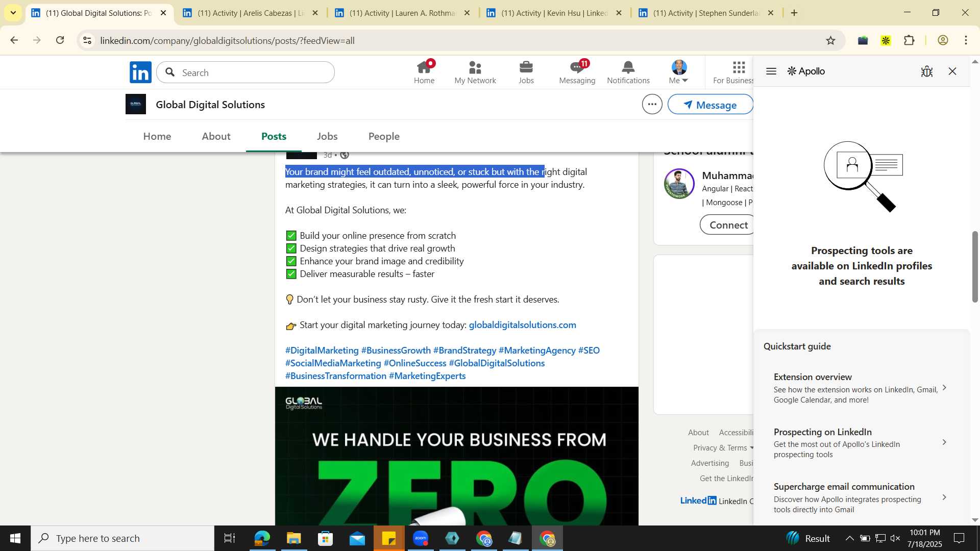Click Apollo bug report icon
The image size is (980, 551).
pos(927,71)
